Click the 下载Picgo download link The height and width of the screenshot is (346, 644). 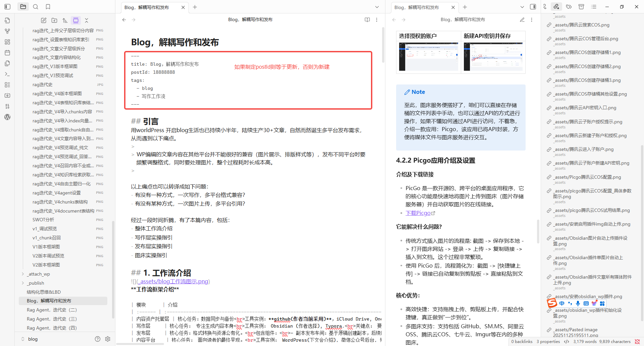[x=418, y=213]
